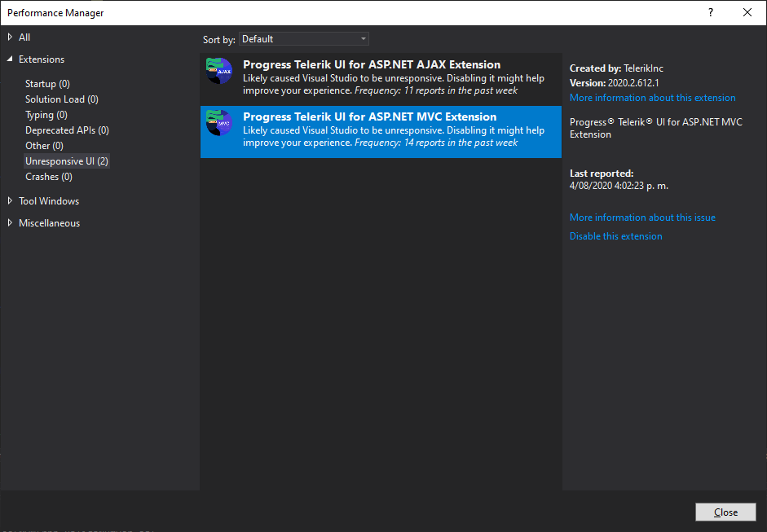Select Crashes (0) category
Viewport: 767px width, 532px height.
pyautogui.click(x=49, y=177)
